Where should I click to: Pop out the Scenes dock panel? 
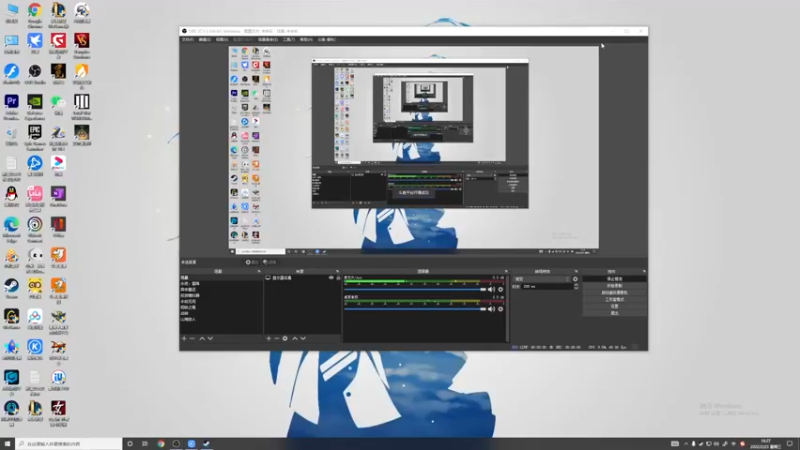[x=259, y=271]
